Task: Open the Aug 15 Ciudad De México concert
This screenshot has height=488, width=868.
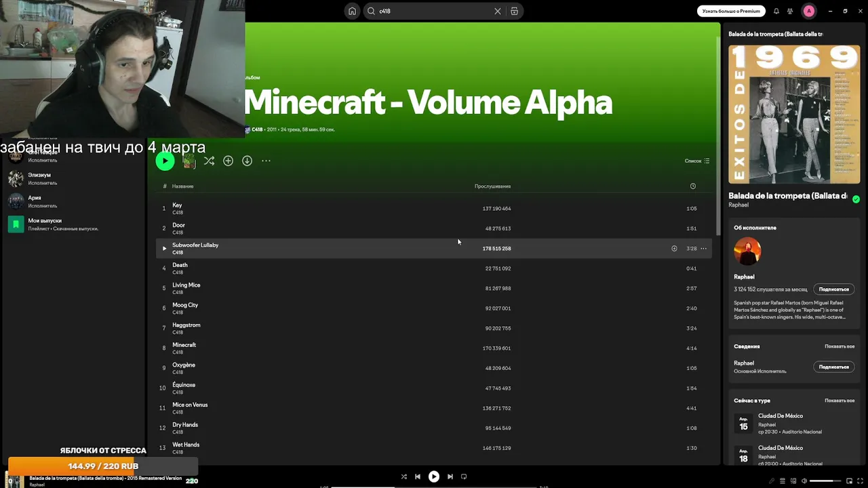Action: [x=794, y=424]
